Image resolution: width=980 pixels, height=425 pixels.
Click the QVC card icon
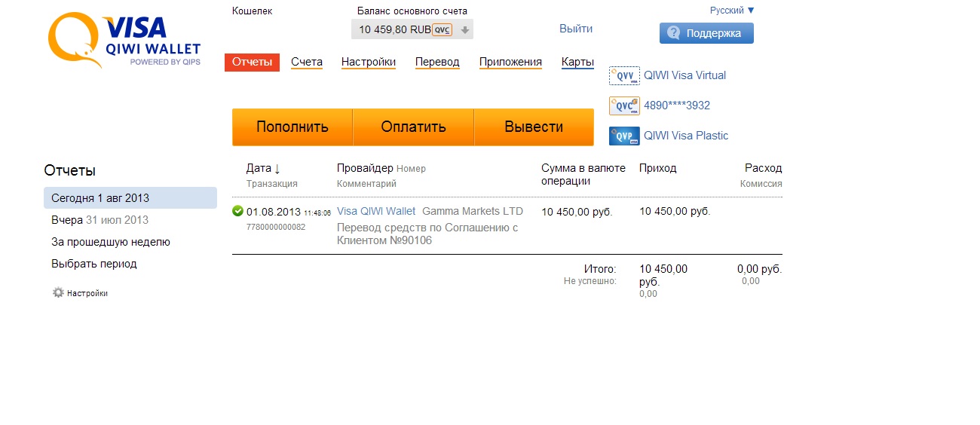pos(624,105)
